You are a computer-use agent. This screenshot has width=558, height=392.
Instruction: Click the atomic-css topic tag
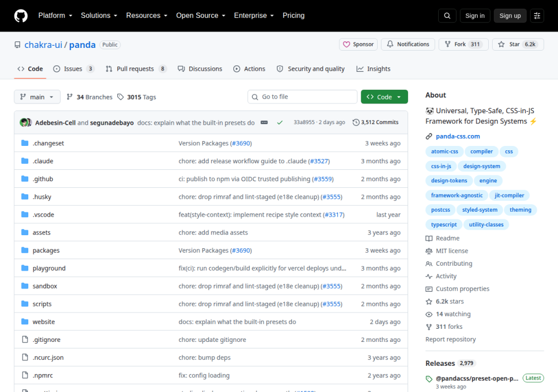445,151
